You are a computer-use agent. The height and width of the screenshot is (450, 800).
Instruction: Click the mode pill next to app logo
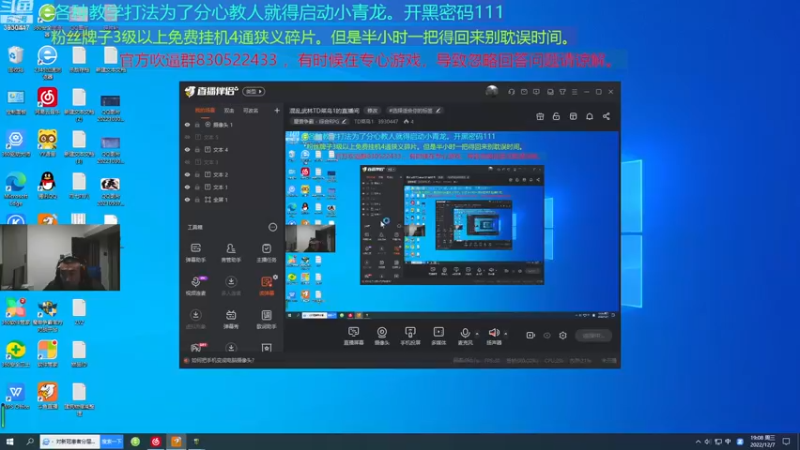(254, 91)
